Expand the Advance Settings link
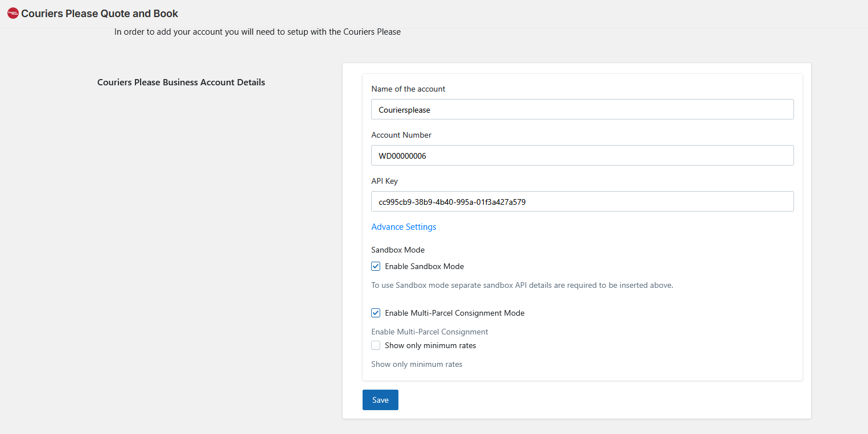Image resolution: width=868 pixels, height=434 pixels. (x=404, y=227)
